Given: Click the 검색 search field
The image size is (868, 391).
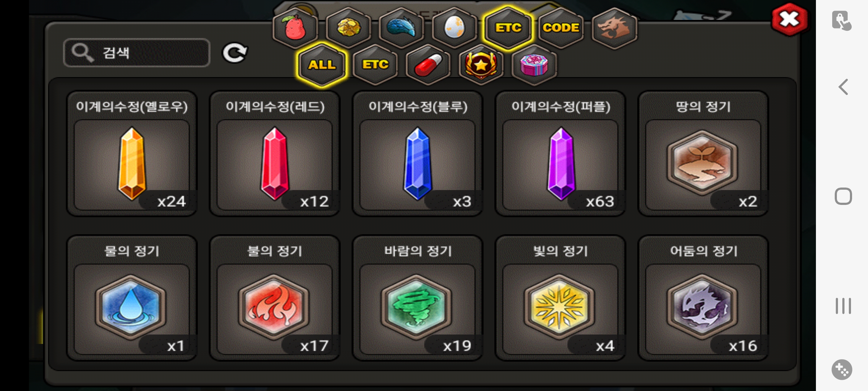Looking at the screenshot, I should click(x=137, y=52).
